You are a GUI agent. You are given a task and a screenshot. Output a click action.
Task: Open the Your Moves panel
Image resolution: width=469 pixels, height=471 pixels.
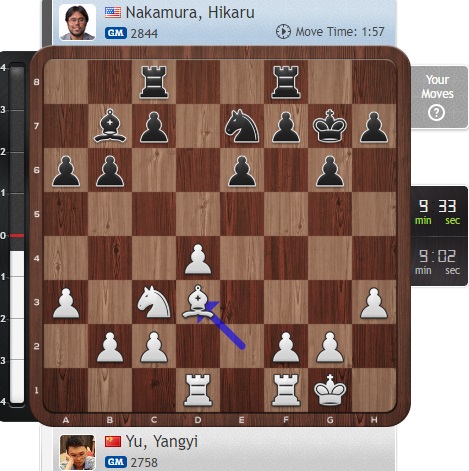tap(439, 97)
